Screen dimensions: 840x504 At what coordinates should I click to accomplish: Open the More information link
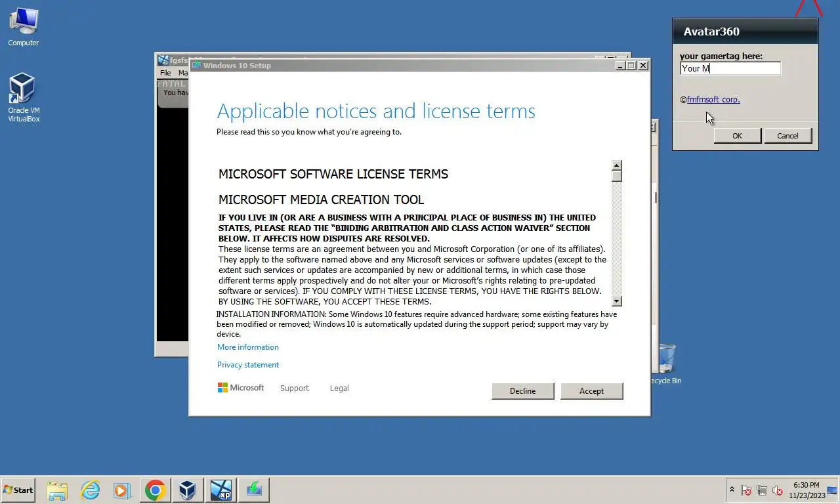pos(248,347)
